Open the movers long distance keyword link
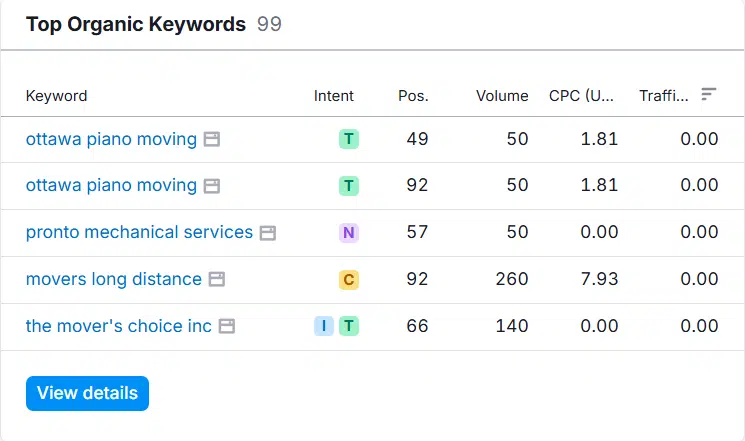This screenshot has height=441, width=745. pyautogui.click(x=113, y=279)
